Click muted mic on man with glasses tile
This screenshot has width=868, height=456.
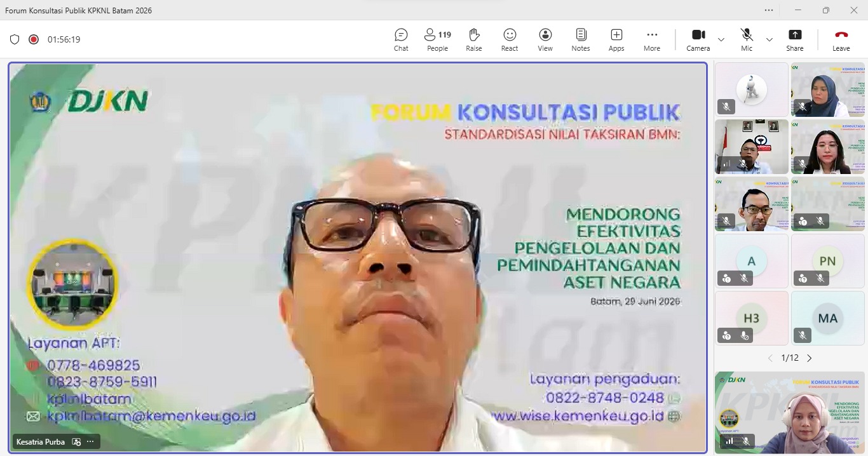click(726, 221)
